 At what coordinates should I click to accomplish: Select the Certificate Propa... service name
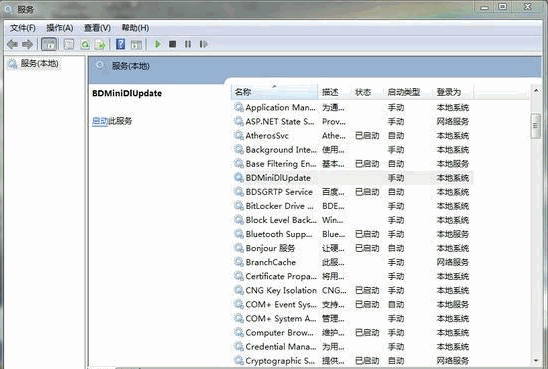281,276
